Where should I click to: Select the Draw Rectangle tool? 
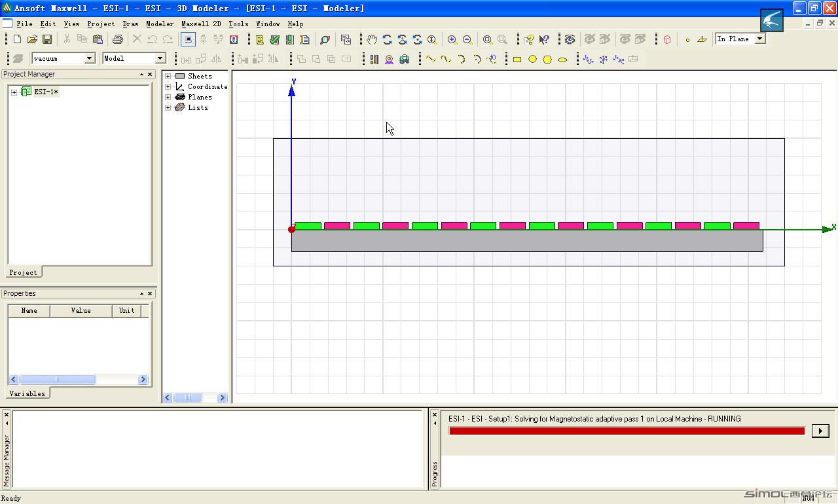(x=517, y=59)
